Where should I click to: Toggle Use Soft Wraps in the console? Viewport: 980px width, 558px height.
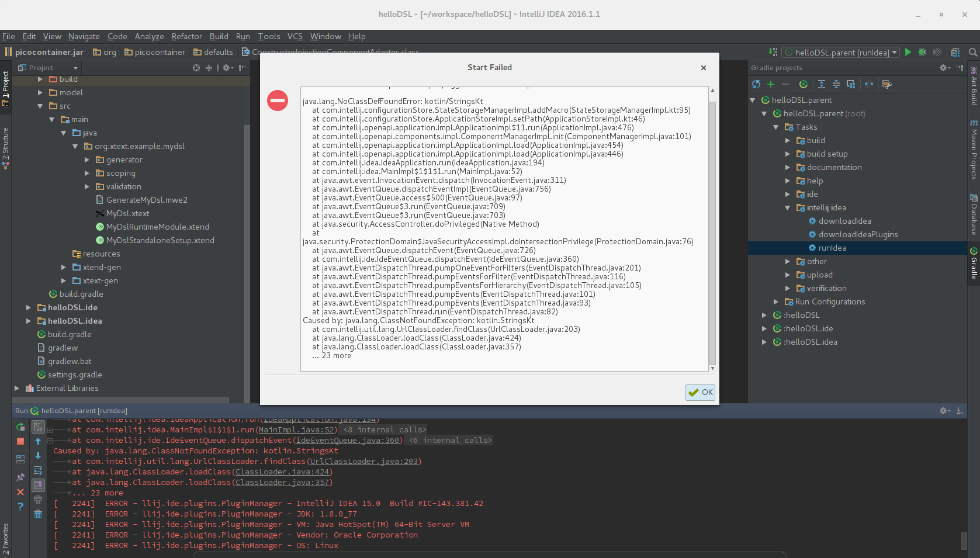pos(38,470)
